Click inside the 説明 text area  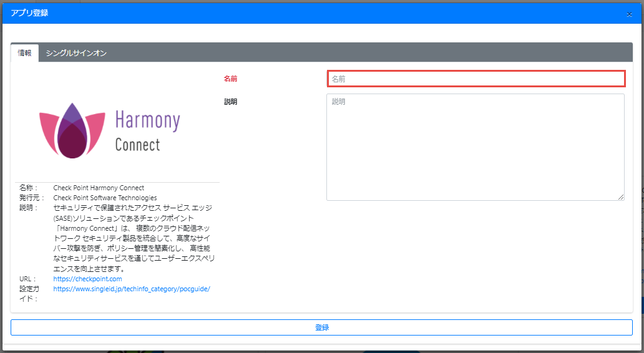point(476,147)
